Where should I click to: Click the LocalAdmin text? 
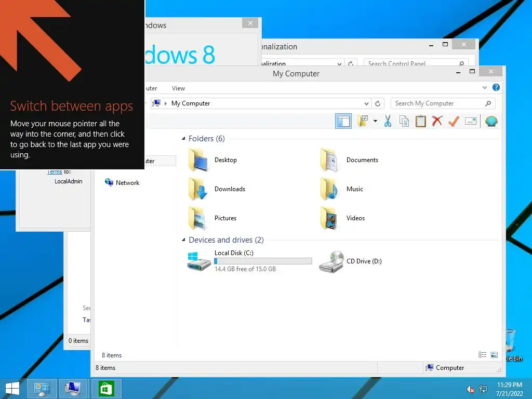coord(69,181)
